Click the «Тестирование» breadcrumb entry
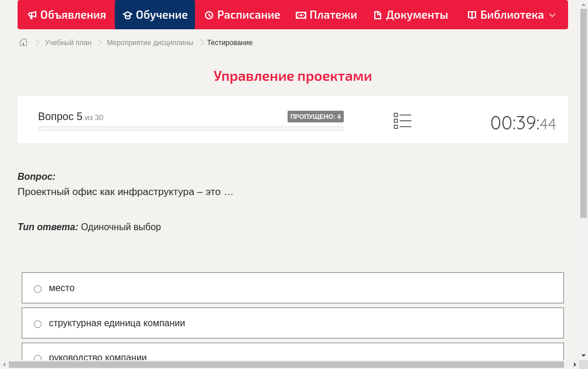The height and width of the screenshot is (369, 588). tap(229, 42)
